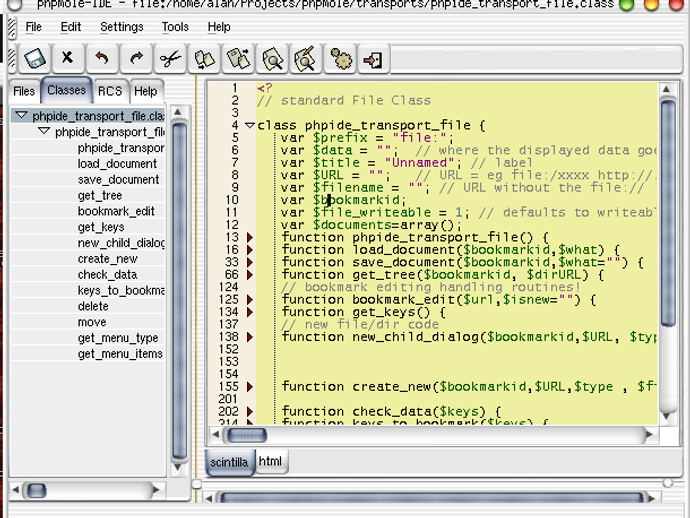690x518 pixels.
Task: Expand get_keys function fold at line 134
Action: [250, 312]
